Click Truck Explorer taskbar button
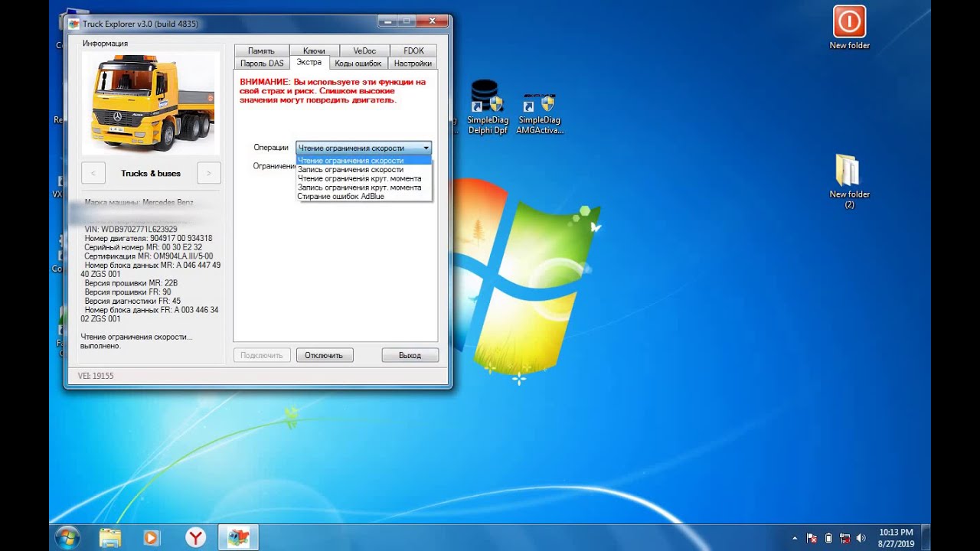Viewport: 980px width, 551px height. (x=239, y=537)
